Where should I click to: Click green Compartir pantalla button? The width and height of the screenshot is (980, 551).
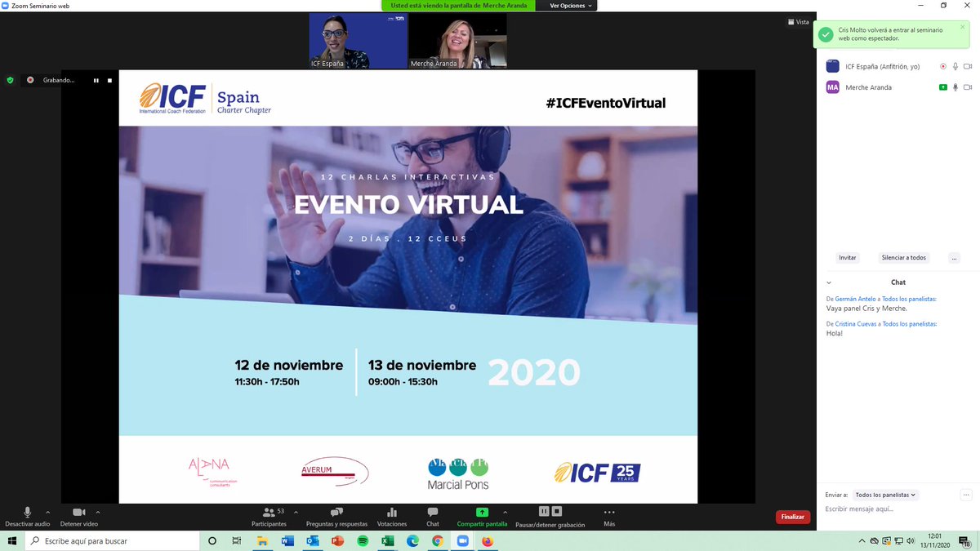[482, 516]
